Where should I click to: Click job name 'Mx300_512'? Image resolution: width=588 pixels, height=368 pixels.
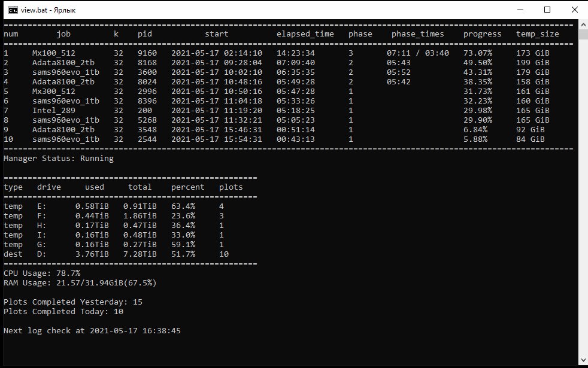[54, 92]
